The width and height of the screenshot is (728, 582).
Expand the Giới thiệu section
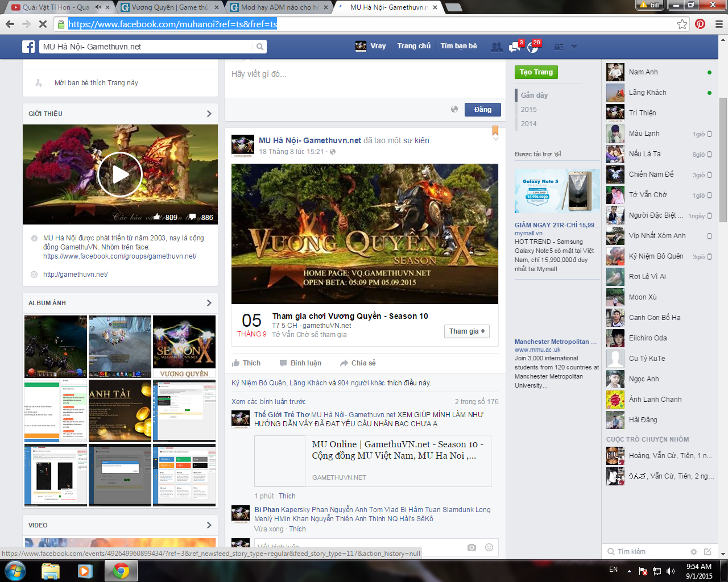tap(209, 114)
